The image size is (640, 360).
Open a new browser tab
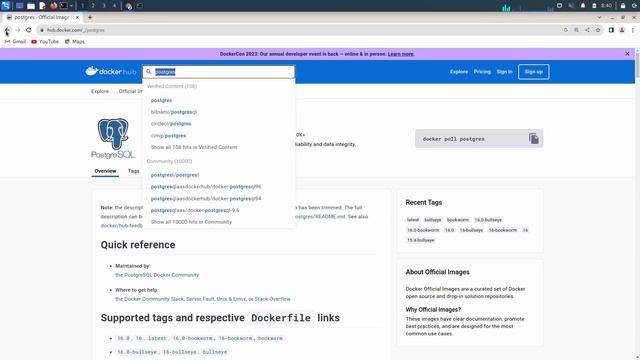[x=90, y=17]
